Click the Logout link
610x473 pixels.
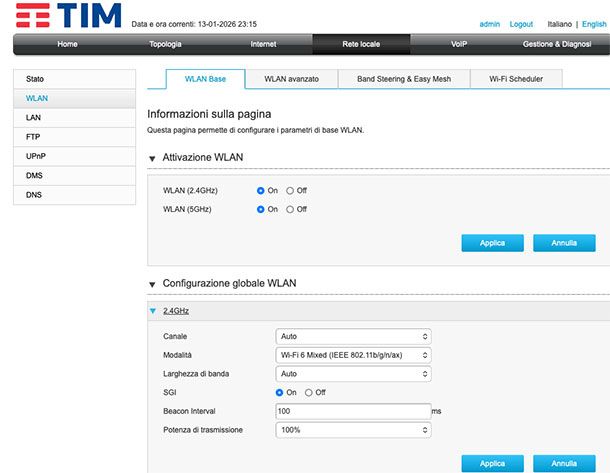click(521, 24)
